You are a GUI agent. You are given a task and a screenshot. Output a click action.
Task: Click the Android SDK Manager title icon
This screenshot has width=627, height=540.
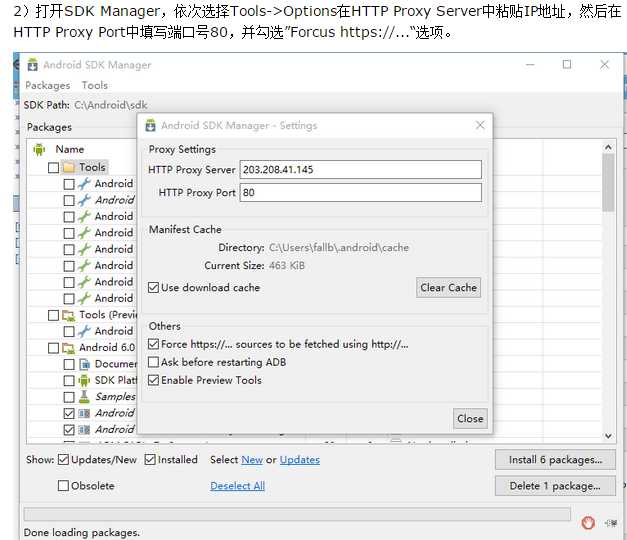[x=32, y=65]
